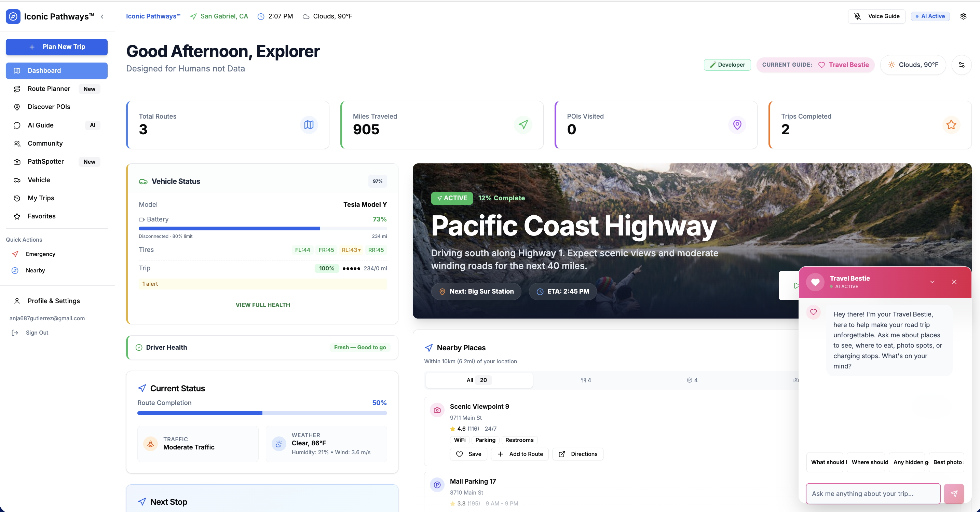Select the restaurants tab showing 4
This screenshot has height=512, width=980.
tap(585, 380)
